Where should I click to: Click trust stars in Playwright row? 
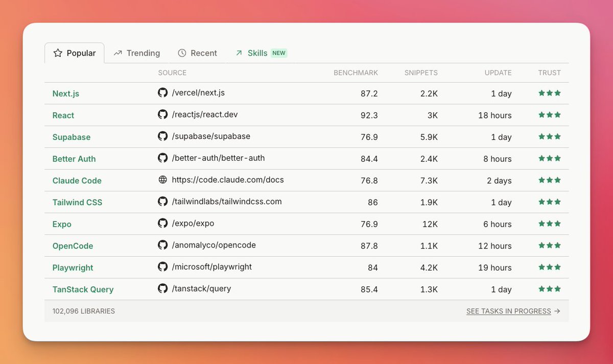(x=550, y=266)
